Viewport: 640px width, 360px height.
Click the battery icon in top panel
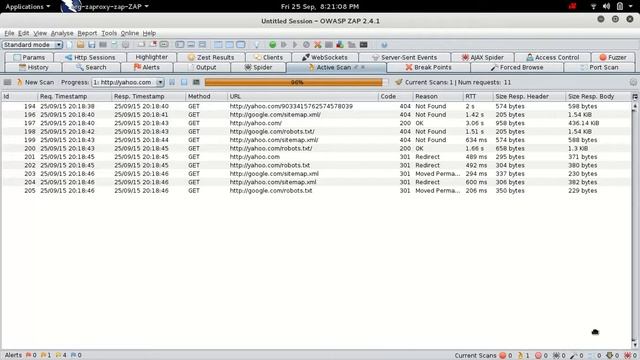pyautogui.click(x=620, y=7)
